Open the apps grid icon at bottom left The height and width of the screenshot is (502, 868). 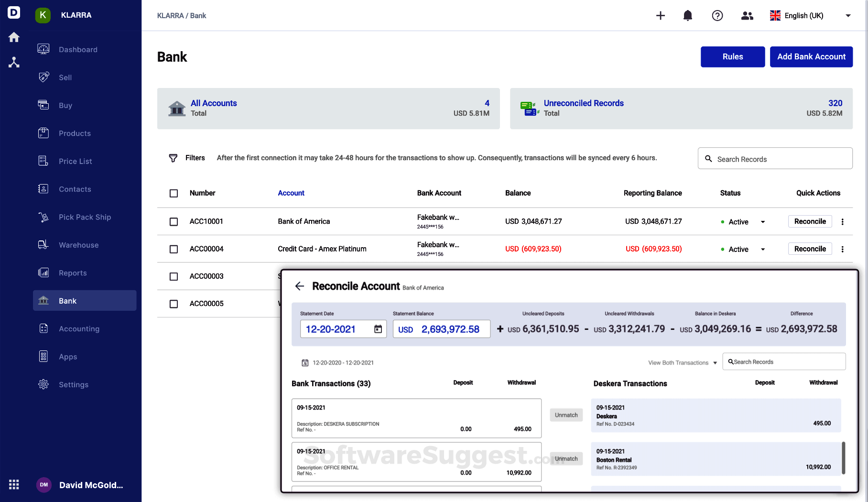[x=14, y=484]
